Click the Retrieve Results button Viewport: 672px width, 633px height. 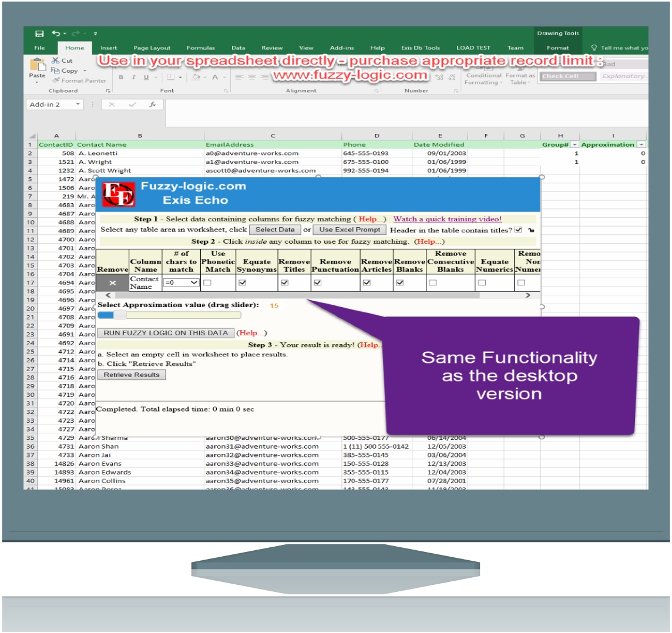pos(132,375)
